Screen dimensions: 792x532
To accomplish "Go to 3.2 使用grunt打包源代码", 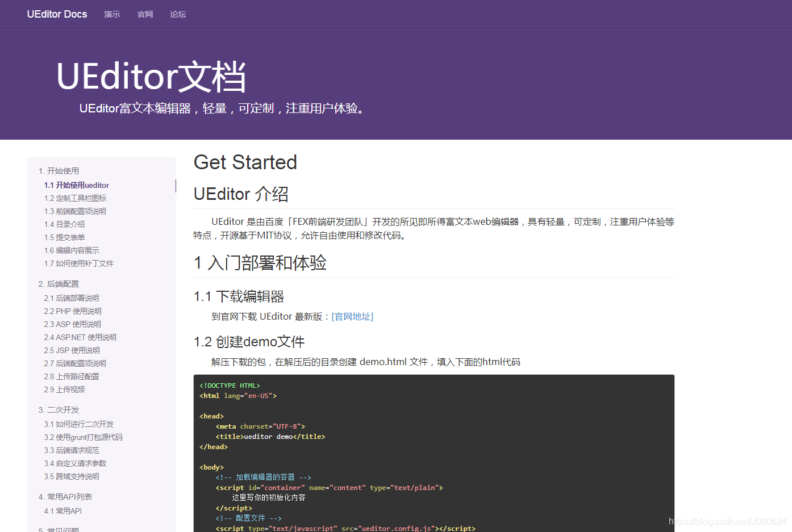I will 83,437.
